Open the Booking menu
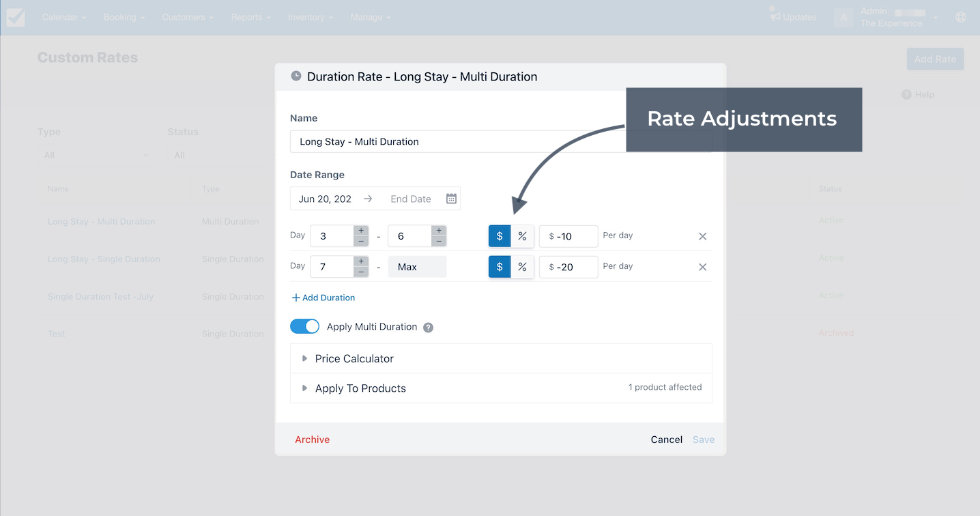The image size is (980, 516). tap(124, 17)
